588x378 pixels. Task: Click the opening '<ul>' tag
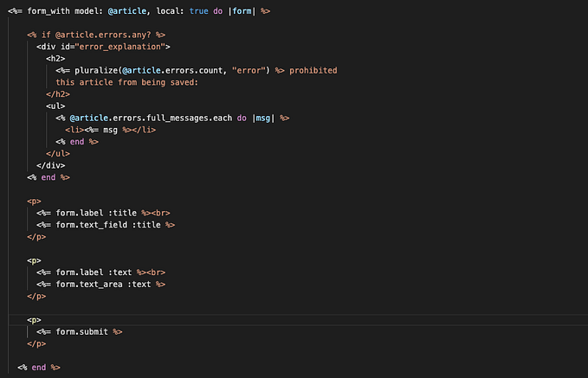(55, 106)
